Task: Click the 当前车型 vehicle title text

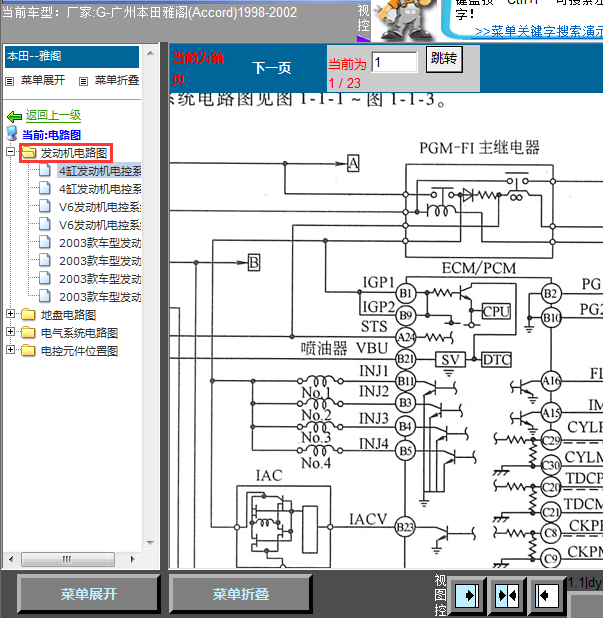Action: pos(149,13)
